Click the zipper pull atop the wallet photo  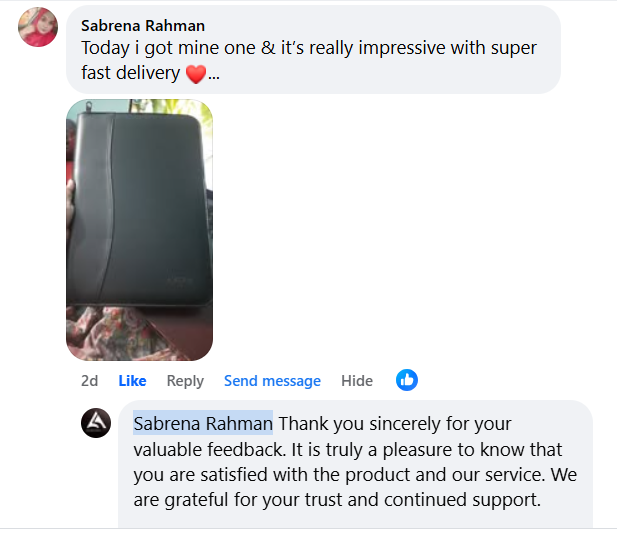click(89, 106)
